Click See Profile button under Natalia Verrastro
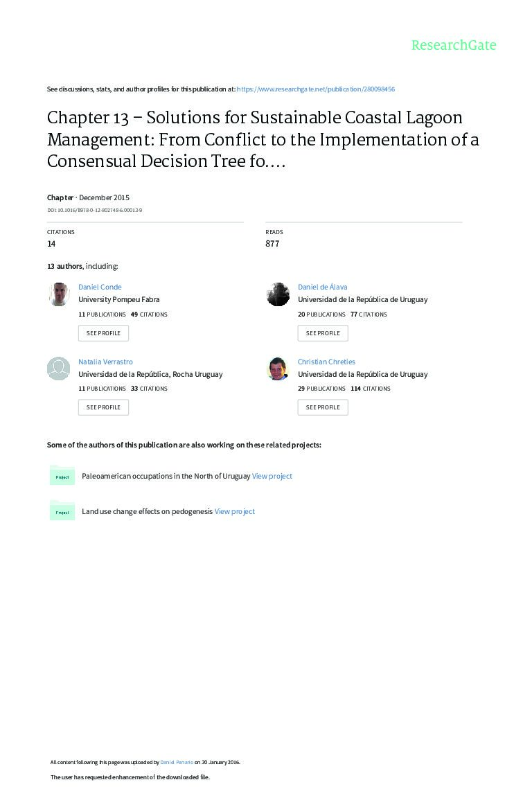This screenshot has width=532, height=798. point(103,407)
